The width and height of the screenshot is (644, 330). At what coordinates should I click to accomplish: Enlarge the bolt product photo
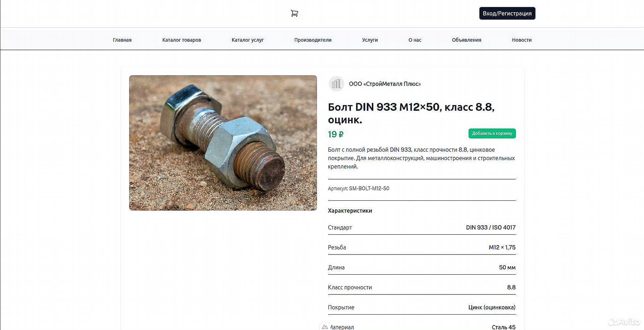[223, 143]
